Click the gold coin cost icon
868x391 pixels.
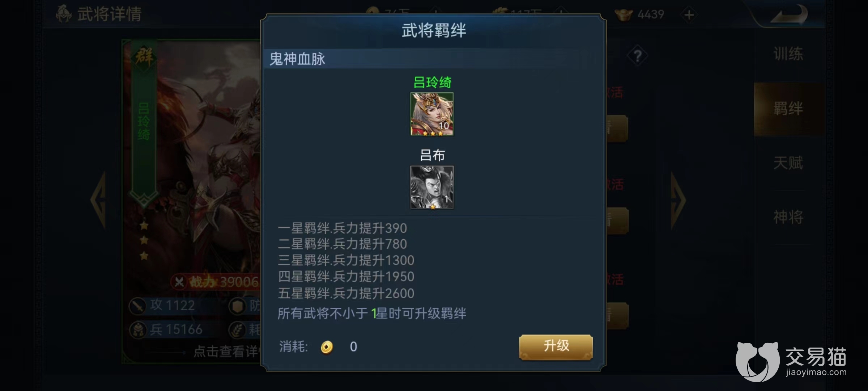click(x=327, y=347)
